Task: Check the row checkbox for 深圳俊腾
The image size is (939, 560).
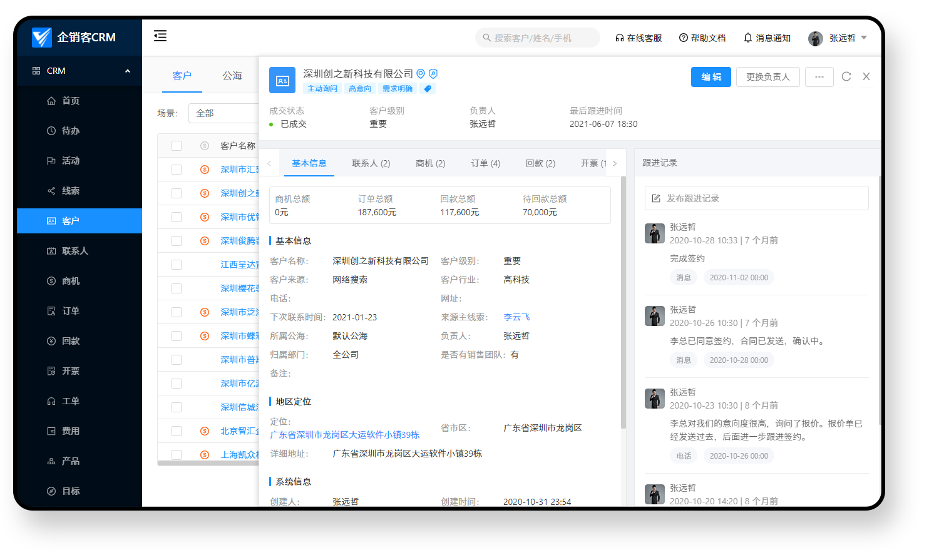Action: pyautogui.click(x=177, y=241)
